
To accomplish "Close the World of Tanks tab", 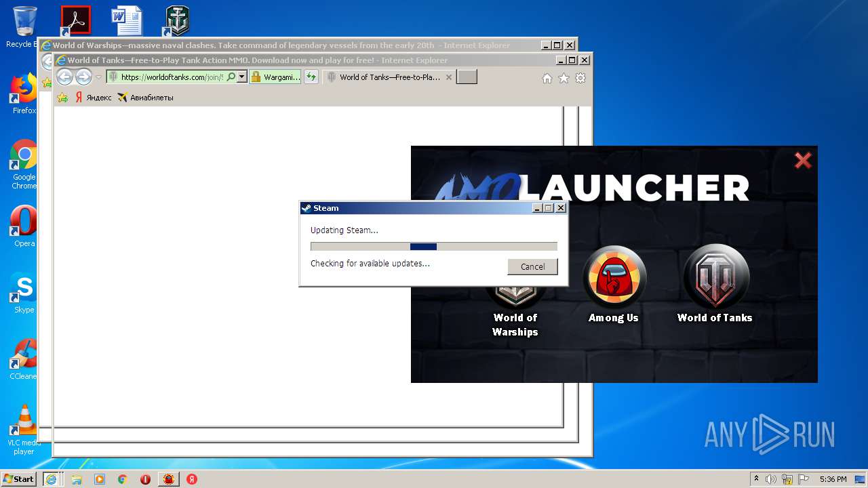I will click(448, 77).
